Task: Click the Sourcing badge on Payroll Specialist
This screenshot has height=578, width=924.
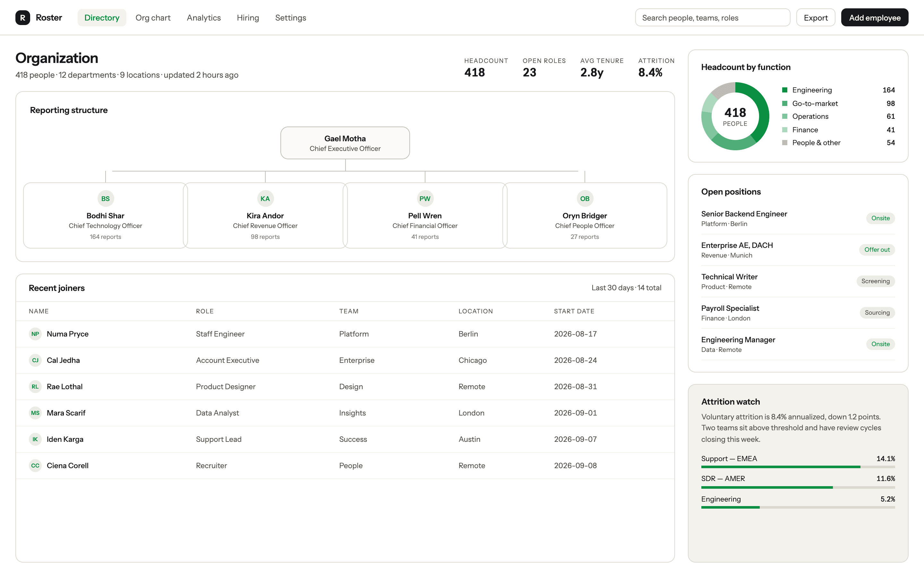Action: tap(877, 312)
